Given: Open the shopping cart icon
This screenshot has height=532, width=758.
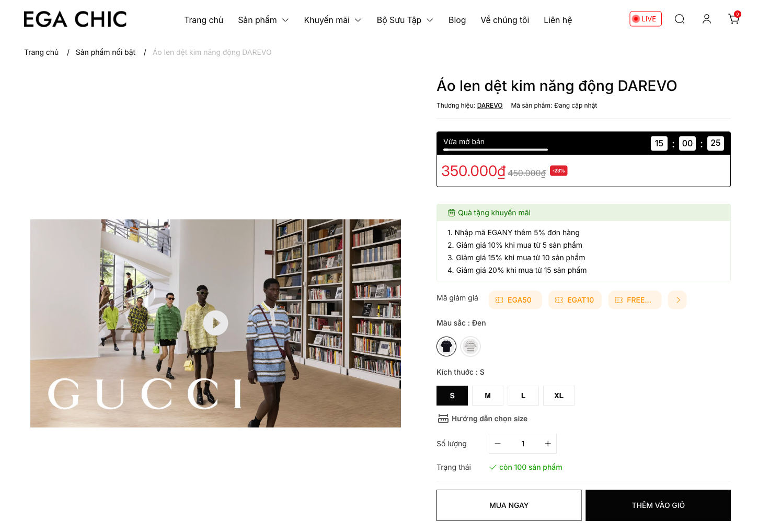Looking at the screenshot, I should 734,19.
